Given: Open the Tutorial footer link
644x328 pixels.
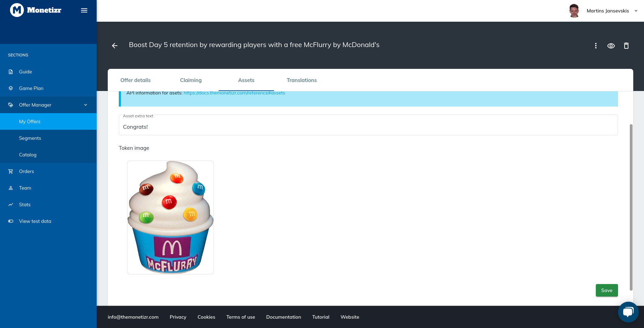Looking at the screenshot, I should click(x=321, y=317).
